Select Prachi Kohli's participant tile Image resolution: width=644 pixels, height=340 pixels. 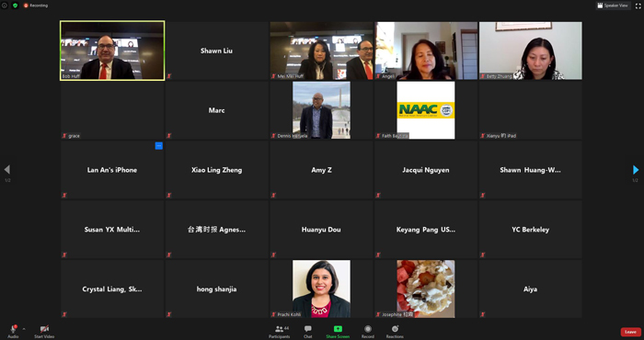(321, 289)
